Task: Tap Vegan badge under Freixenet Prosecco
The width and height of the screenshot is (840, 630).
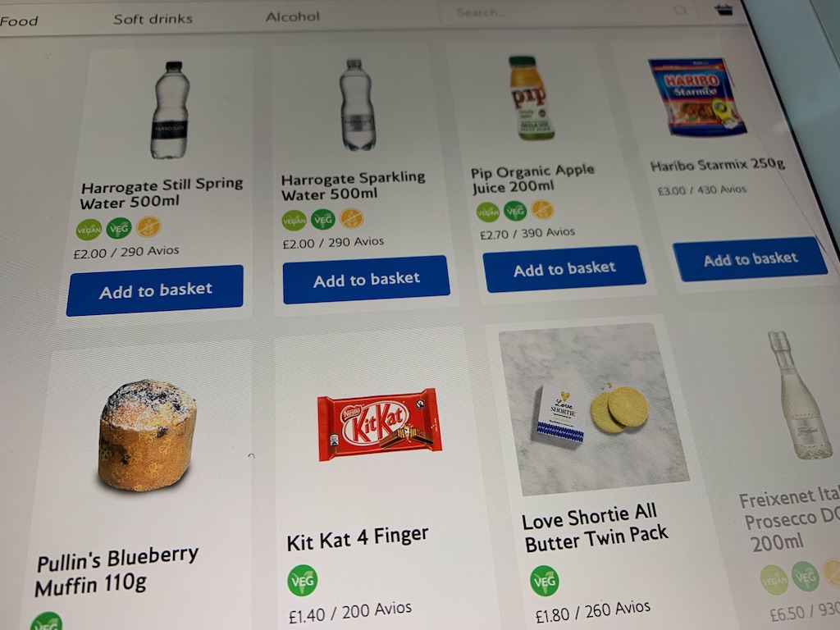Action: pos(774,580)
